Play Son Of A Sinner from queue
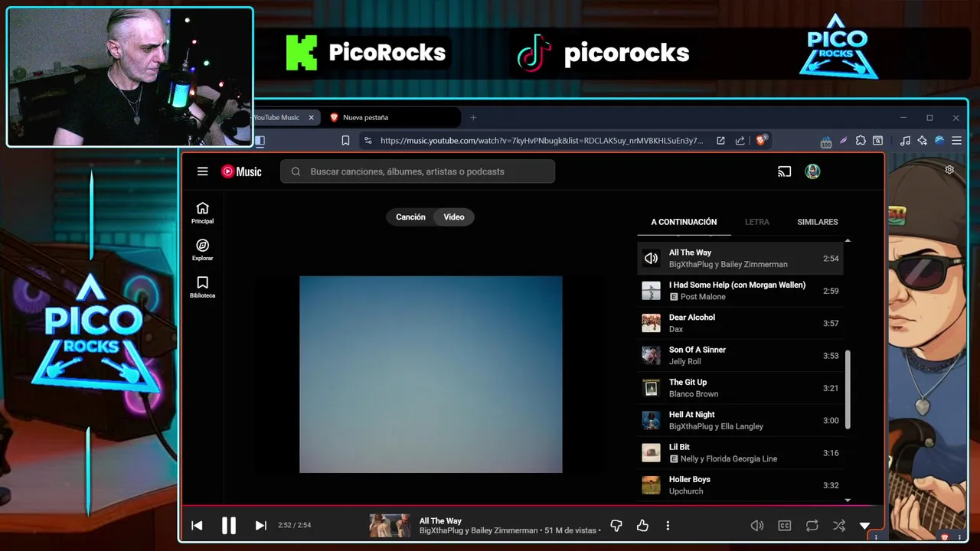 point(740,356)
